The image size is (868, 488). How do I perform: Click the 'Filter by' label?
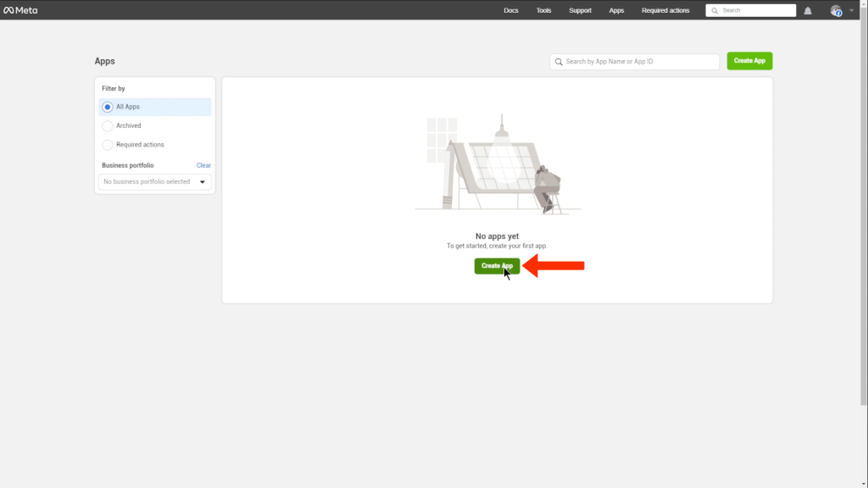[114, 88]
